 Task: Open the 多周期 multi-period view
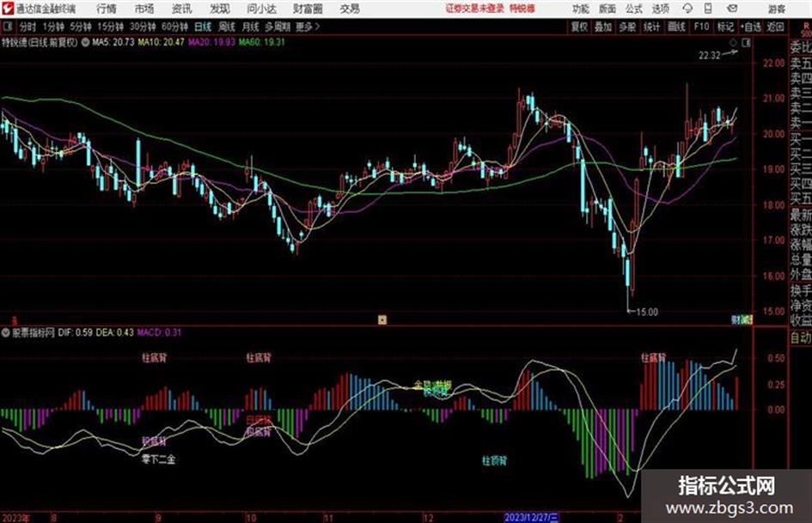point(278,27)
